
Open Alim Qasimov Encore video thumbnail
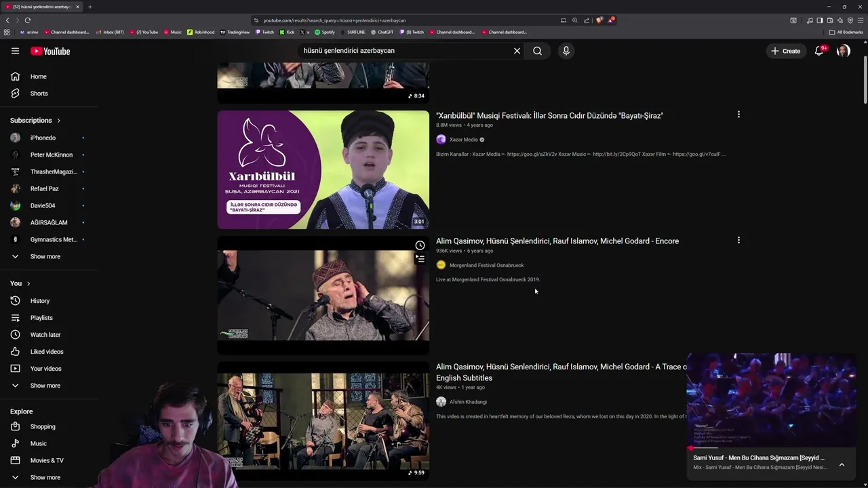[323, 296]
